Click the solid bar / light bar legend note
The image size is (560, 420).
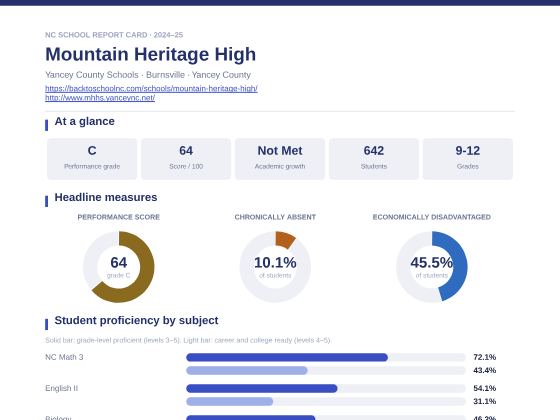coord(188,340)
